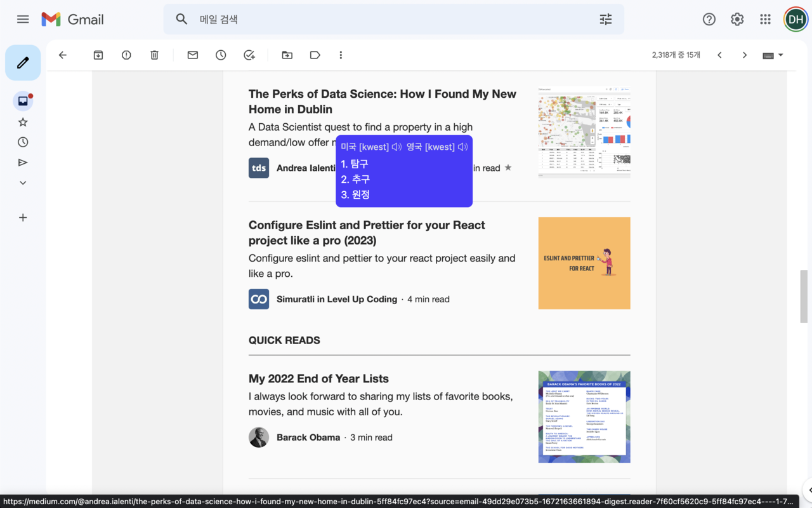Click 'Configure eslint and pettier' description text
812x508 pixels.
point(382,266)
